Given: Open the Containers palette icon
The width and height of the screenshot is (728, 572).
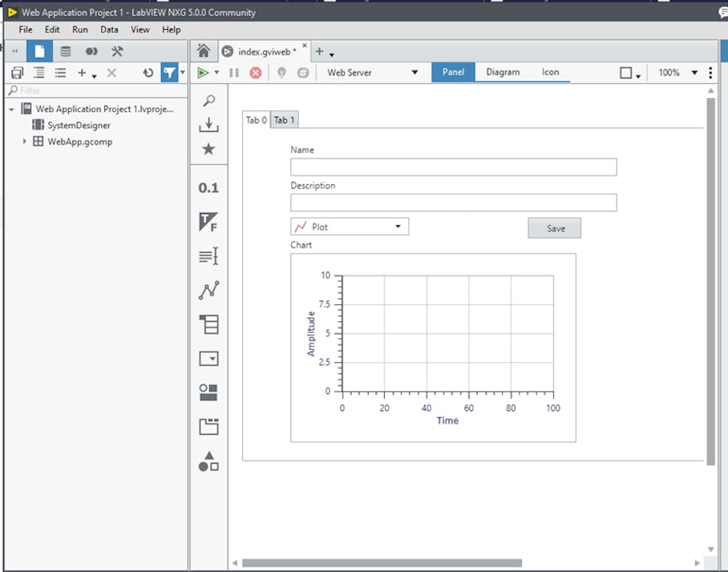Looking at the screenshot, I should pyautogui.click(x=208, y=426).
